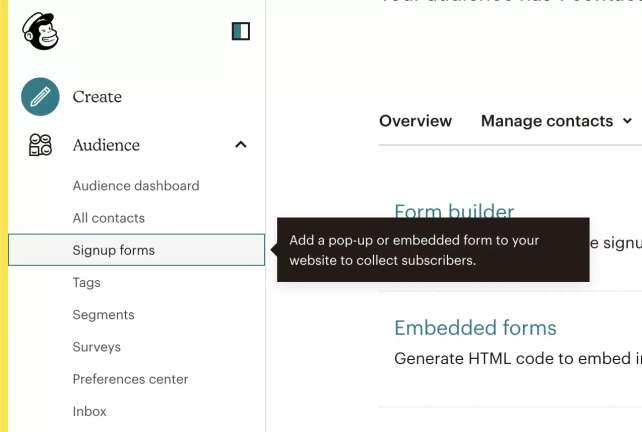Image resolution: width=642 pixels, height=432 pixels.
Task: Open Audience dashboard
Action: [136, 186]
